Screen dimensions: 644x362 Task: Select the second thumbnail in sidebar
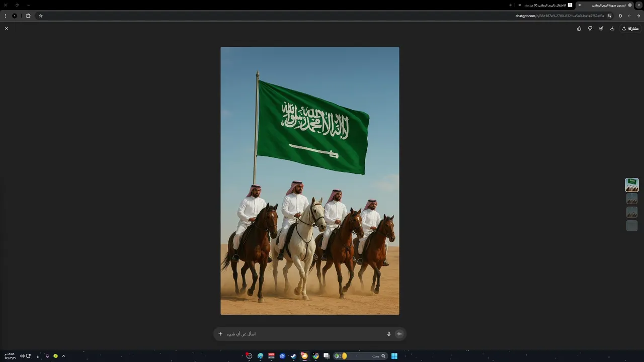(632, 199)
